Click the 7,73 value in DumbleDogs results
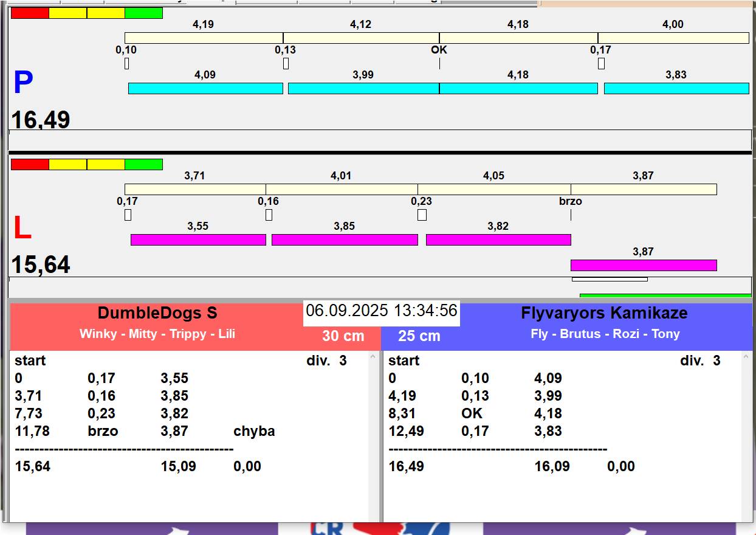 (x=29, y=414)
